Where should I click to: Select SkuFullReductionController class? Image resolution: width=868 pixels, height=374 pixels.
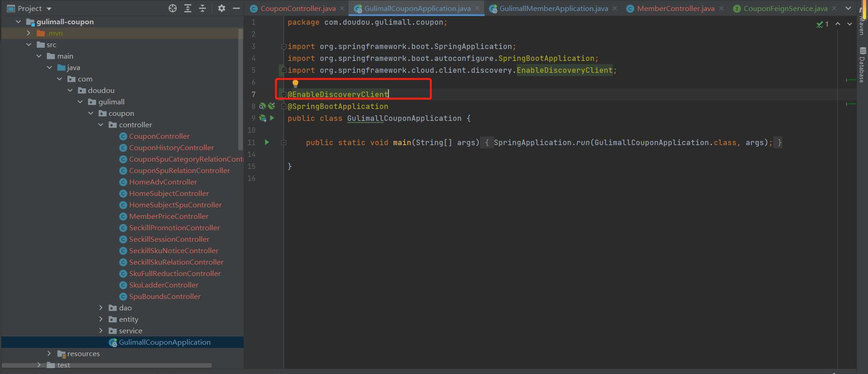coord(175,273)
